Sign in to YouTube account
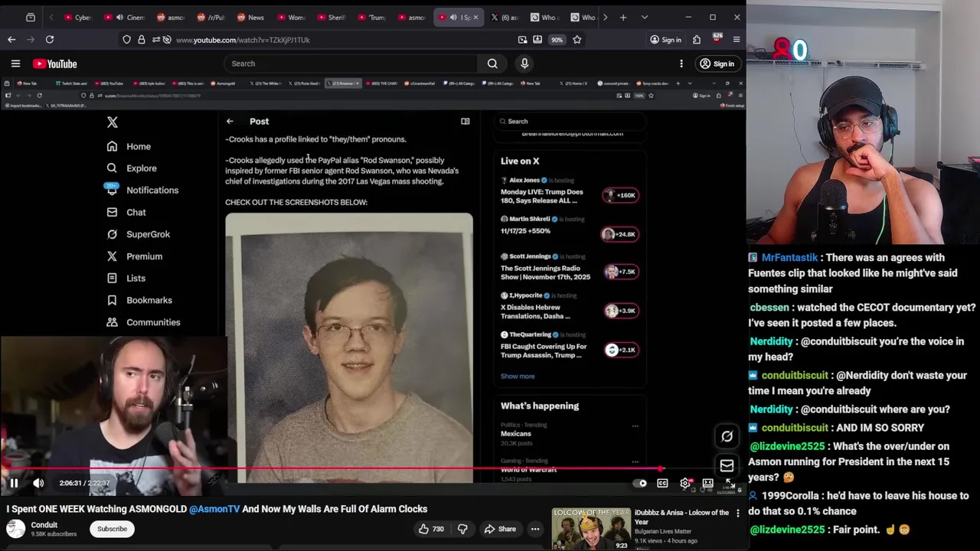 tap(717, 64)
